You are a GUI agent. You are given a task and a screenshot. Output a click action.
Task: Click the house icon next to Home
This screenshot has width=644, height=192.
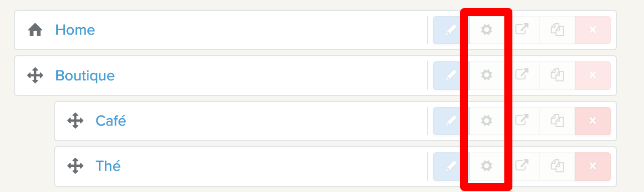point(35,30)
